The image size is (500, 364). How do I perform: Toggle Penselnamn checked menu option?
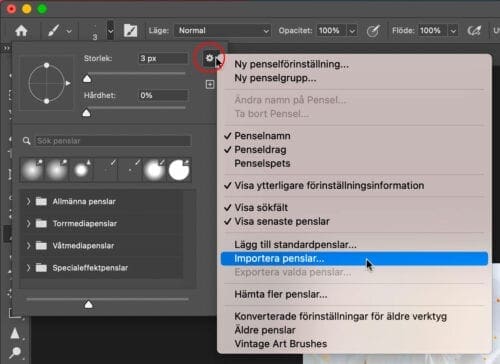pyautogui.click(x=354, y=136)
